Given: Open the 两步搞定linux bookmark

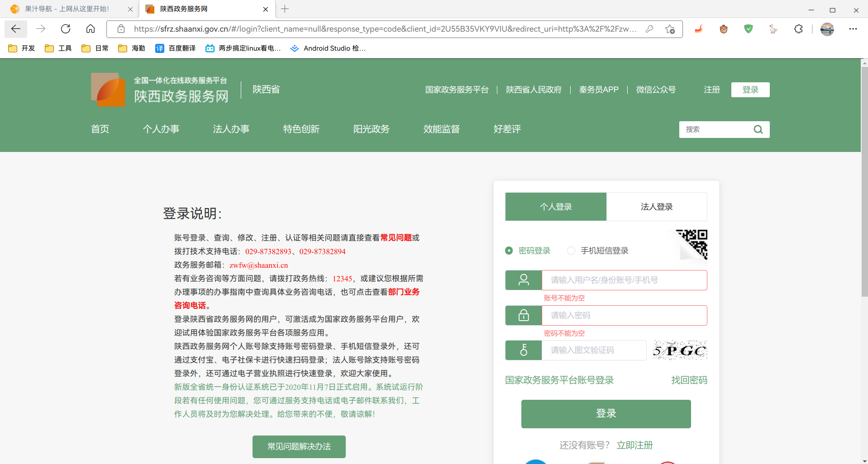Looking at the screenshot, I should 243,48.
